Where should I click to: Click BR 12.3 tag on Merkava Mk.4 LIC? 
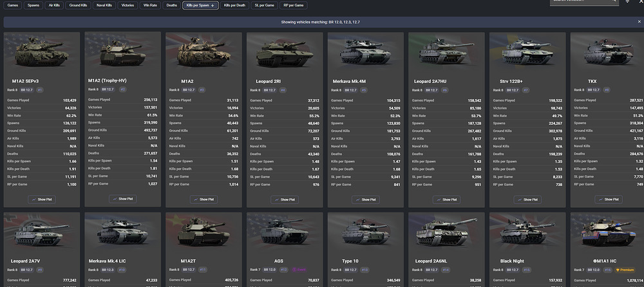[x=107, y=270]
